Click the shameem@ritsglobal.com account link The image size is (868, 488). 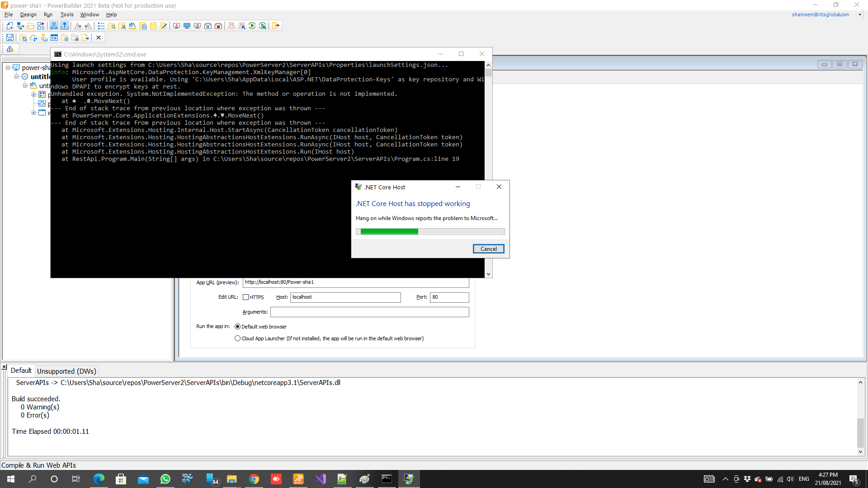(x=820, y=14)
